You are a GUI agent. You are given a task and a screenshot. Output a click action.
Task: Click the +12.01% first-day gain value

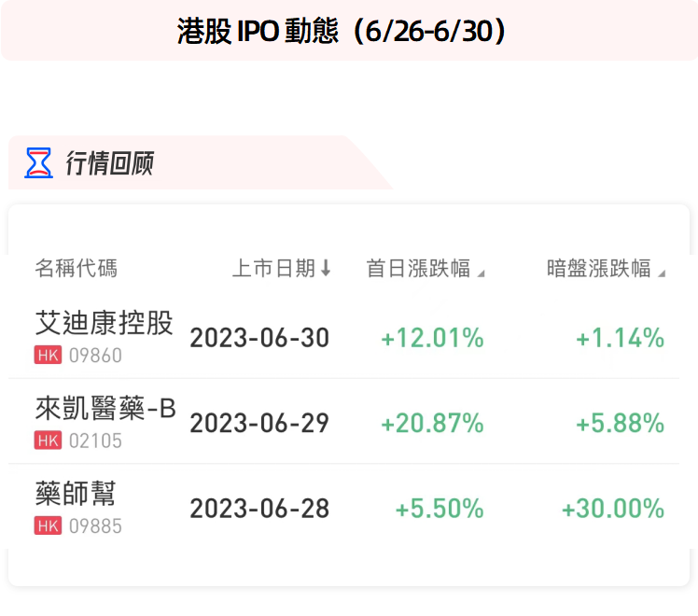[432, 338]
